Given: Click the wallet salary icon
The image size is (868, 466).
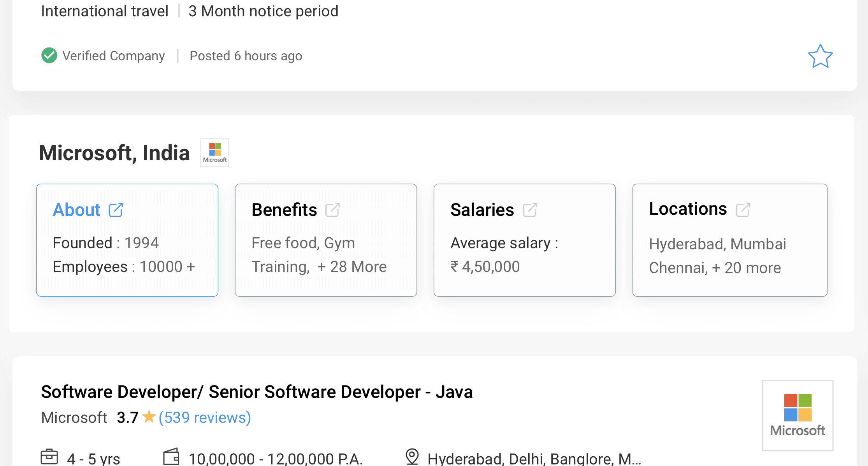Looking at the screenshot, I should [171, 457].
